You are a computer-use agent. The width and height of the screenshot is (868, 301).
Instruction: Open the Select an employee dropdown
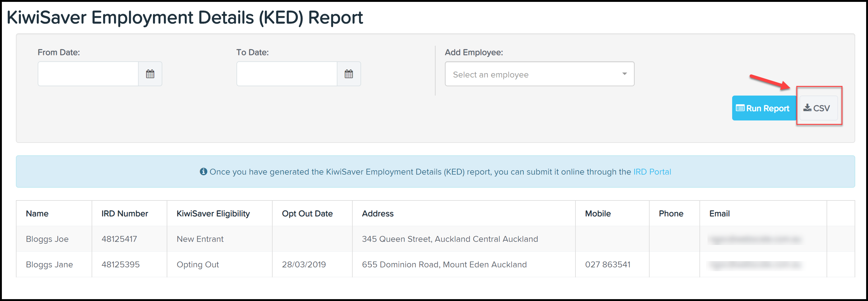[x=540, y=74]
